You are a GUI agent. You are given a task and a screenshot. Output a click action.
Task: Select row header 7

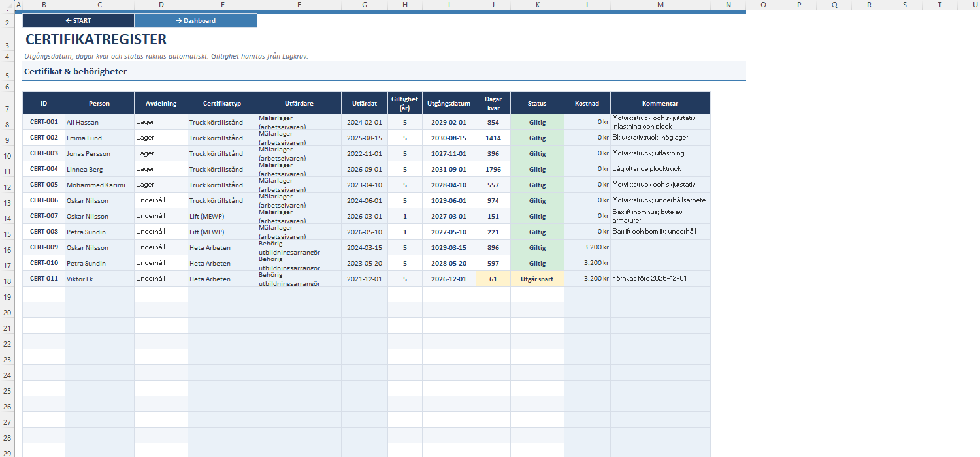pos(8,103)
